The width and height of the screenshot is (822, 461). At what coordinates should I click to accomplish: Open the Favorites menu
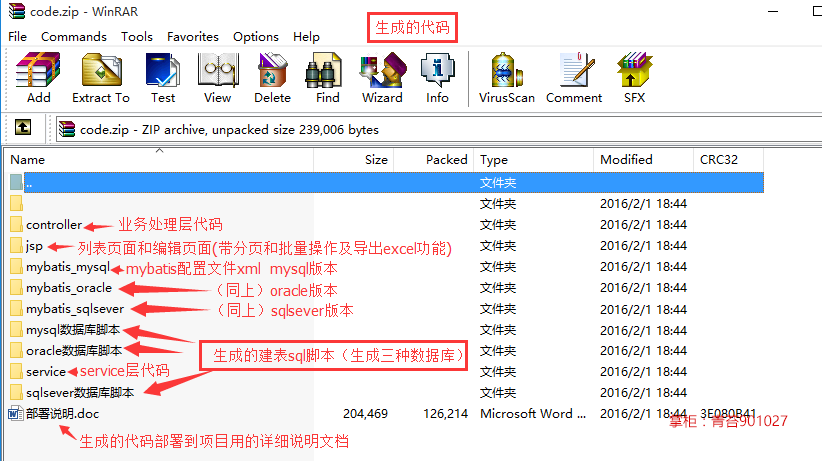tap(193, 37)
